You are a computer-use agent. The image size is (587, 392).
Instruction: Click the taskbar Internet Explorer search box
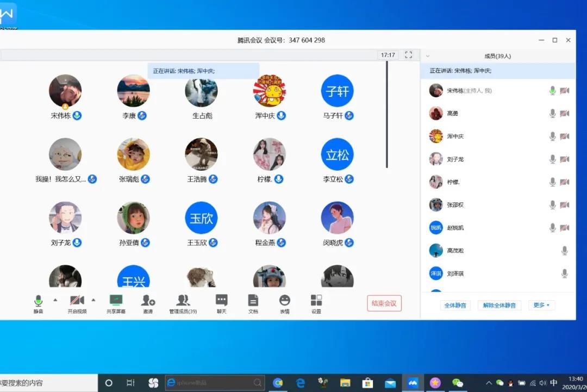[x=215, y=383]
